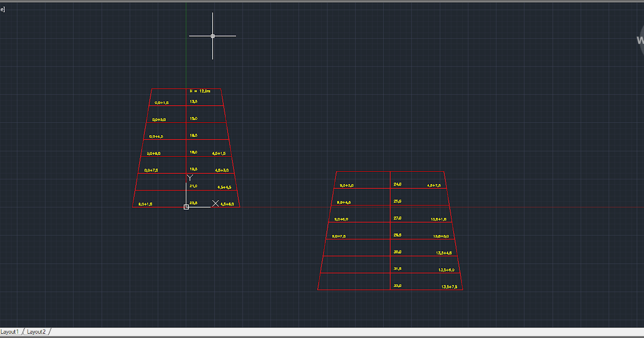The height and width of the screenshot is (338, 644).
Task: Click the crosshair cursor pickbox
Action: pyautogui.click(x=213, y=35)
